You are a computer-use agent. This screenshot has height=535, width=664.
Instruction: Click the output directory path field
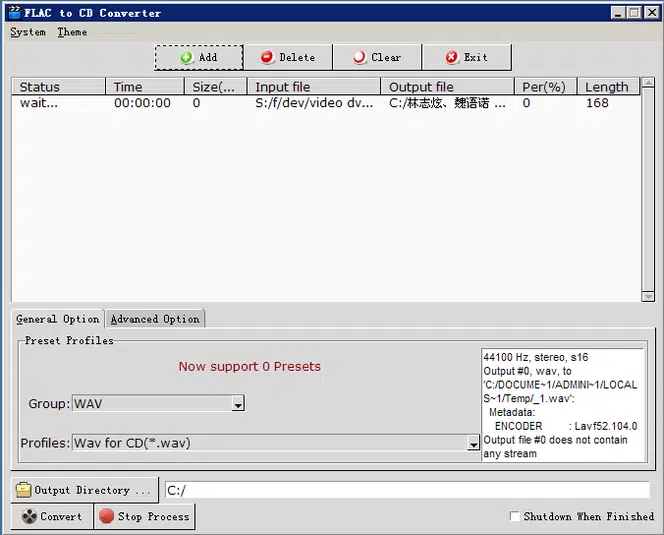coord(406,490)
